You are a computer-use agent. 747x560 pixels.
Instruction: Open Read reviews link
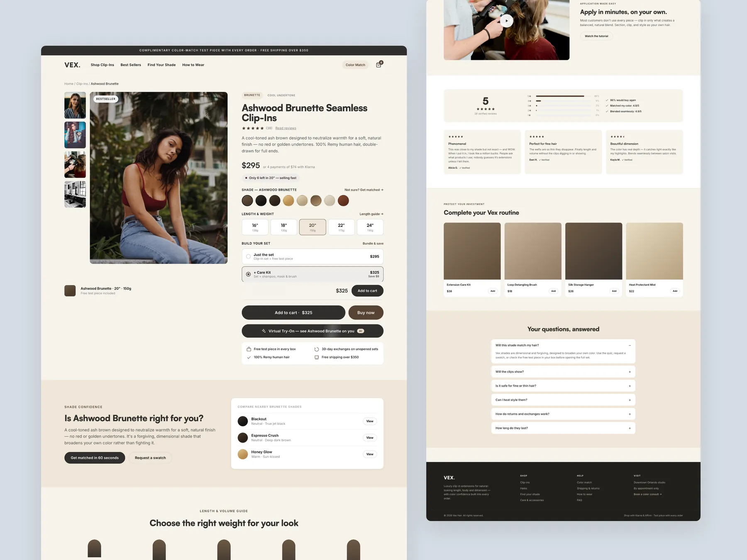(x=286, y=128)
